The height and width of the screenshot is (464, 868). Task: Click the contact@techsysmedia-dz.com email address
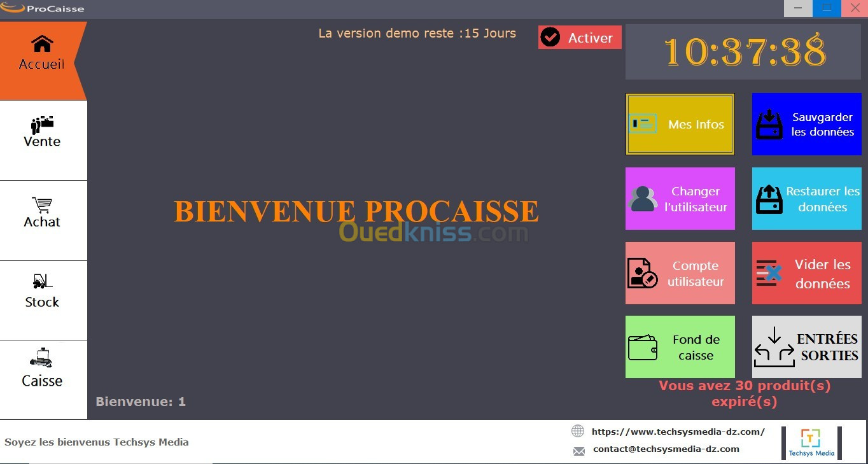666,449
